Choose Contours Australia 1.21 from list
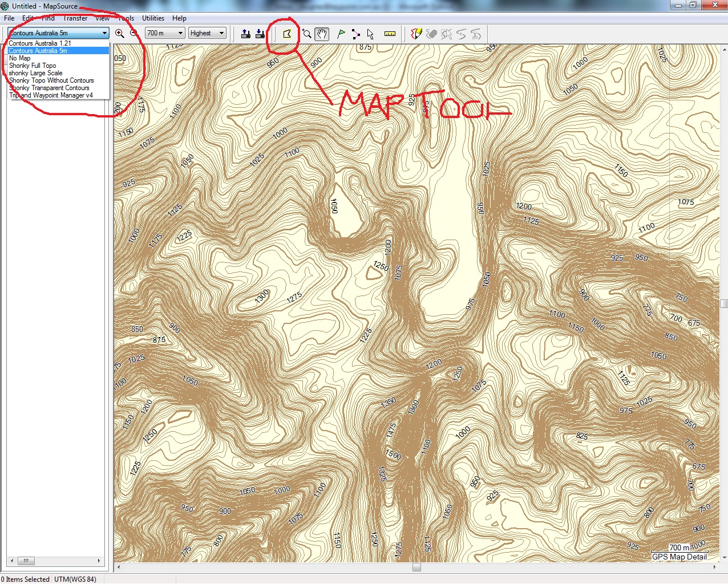728x584 pixels. coord(58,43)
